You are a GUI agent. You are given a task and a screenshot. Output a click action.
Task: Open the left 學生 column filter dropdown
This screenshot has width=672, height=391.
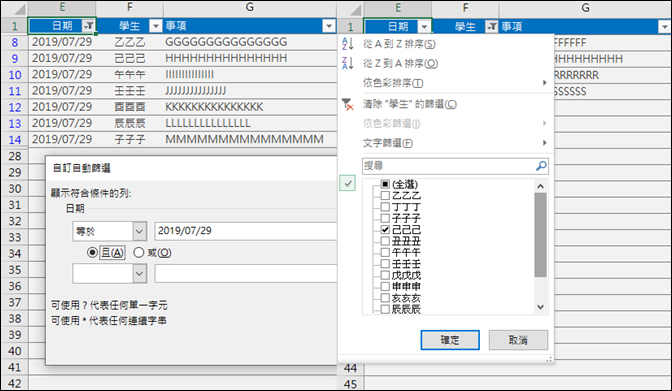[156, 26]
